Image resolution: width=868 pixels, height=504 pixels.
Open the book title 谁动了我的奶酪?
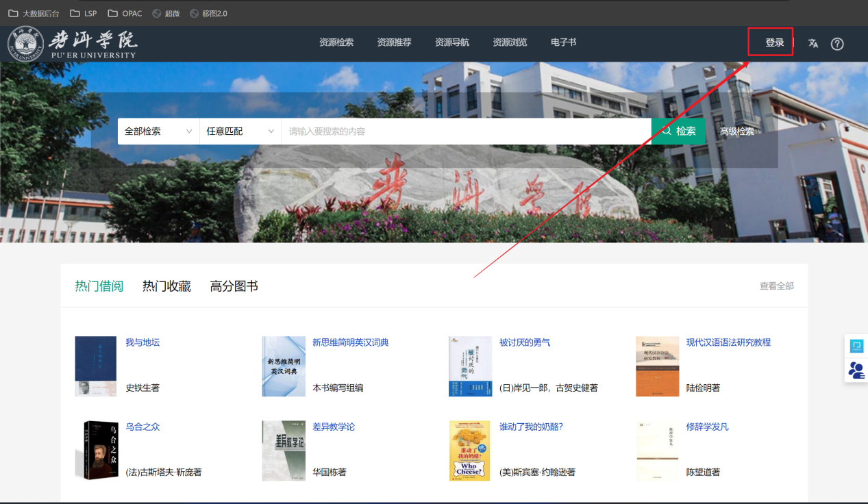[531, 427]
